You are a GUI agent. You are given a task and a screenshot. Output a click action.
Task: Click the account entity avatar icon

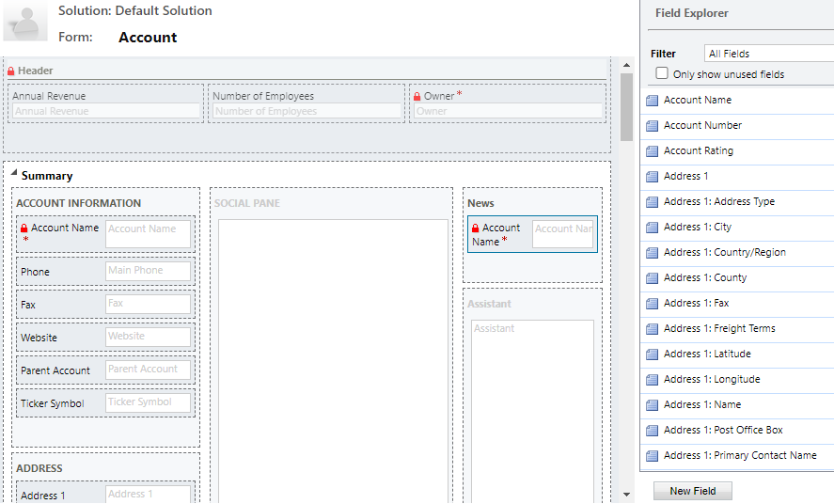click(x=25, y=22)
